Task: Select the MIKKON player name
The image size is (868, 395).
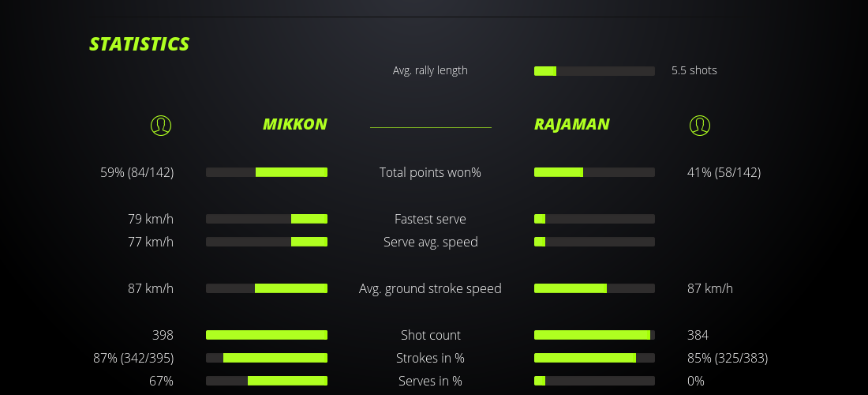Action: coord(294,124)
